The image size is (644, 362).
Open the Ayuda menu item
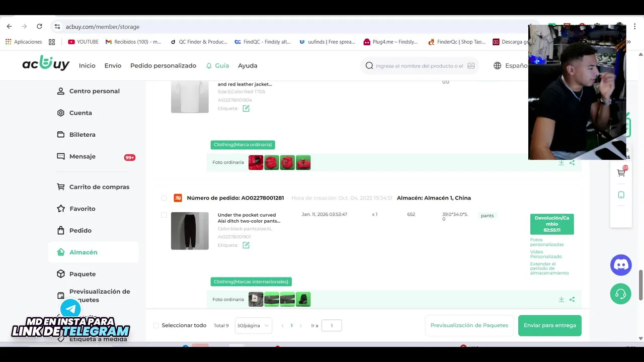pos(248,65)
